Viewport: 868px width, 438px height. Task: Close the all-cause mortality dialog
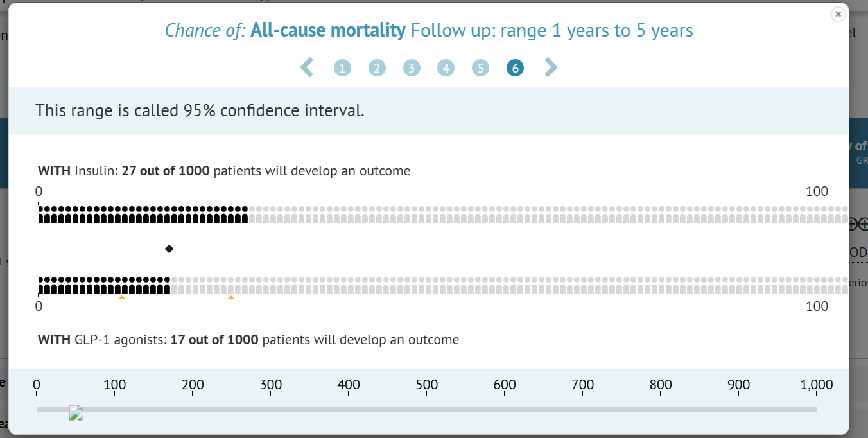(x=838, y=14)
